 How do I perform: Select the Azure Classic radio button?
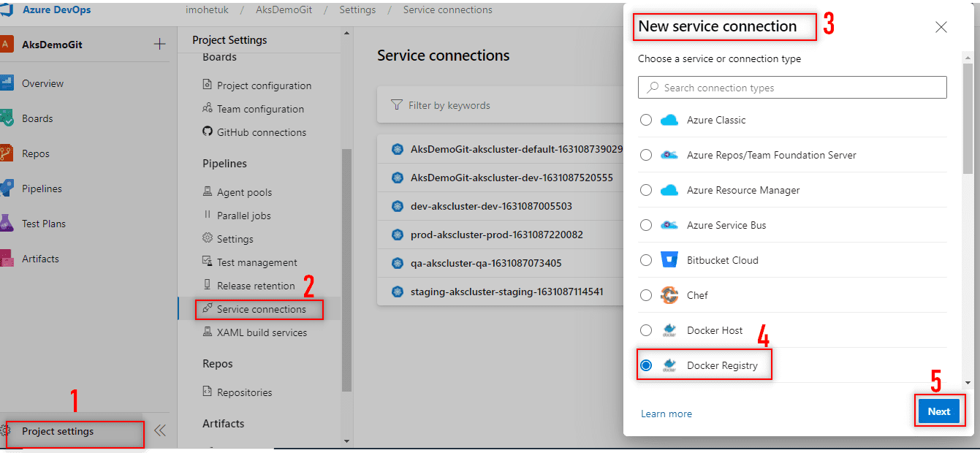coord(646,120)
